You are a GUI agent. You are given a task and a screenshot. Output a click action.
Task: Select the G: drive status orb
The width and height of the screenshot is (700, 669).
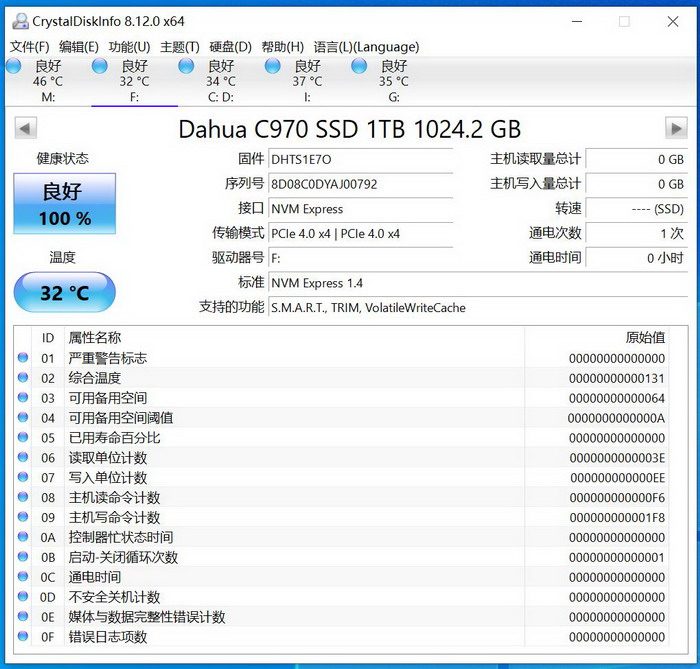[359, 66]
